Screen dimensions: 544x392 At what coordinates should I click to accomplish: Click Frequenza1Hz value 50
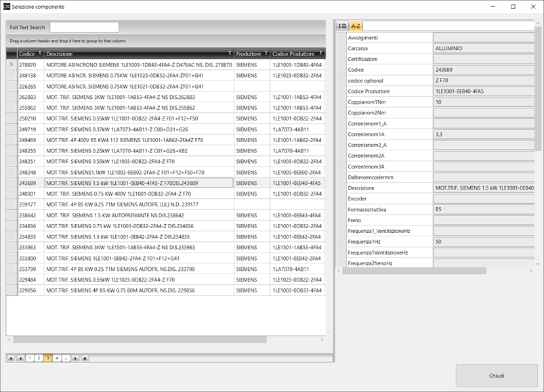pyautogui.click(x=484, y=242)
